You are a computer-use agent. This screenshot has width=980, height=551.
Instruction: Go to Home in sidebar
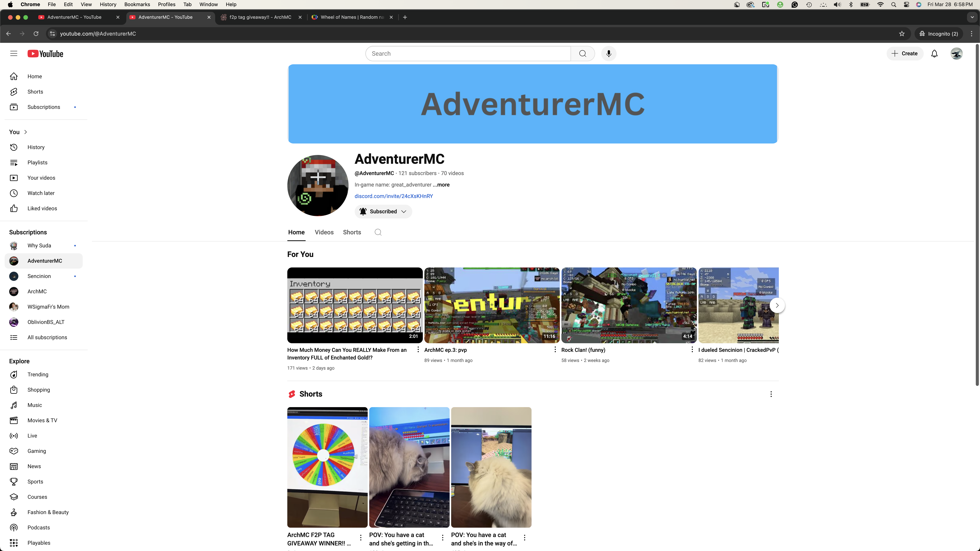pyautogui.click(x=44, y=77)
